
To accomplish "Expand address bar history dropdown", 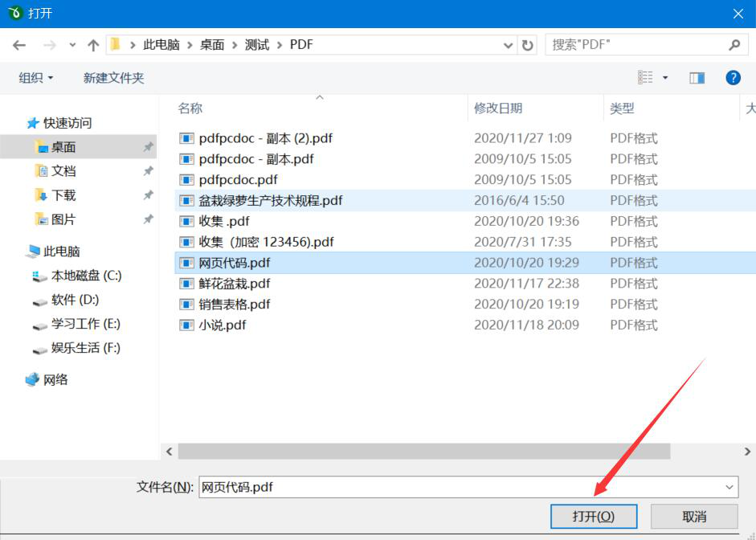I will [x=508, y=45].
